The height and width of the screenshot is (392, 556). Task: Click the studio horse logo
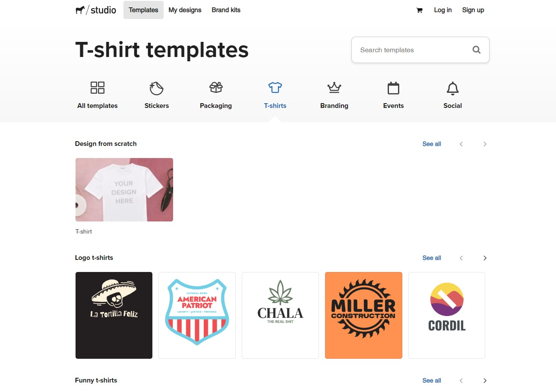tap(82, 9)
